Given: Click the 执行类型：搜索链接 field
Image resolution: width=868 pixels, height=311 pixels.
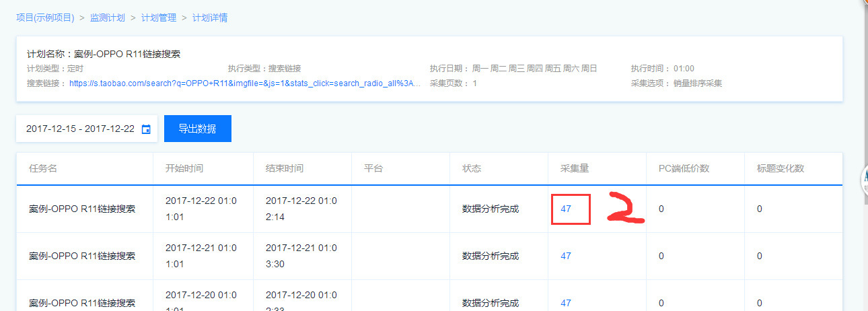Looking at the screenshot, I should pyautogui.click(x=264, y=69).
